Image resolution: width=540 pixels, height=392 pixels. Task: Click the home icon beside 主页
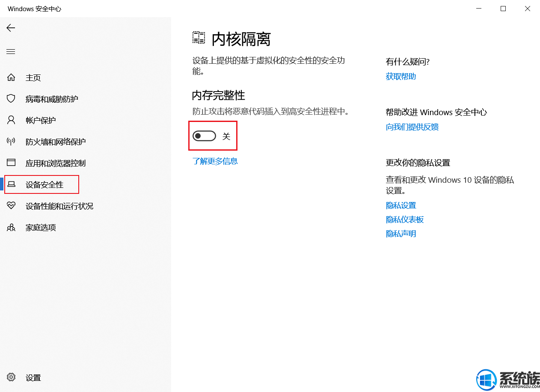pos(11,77)
